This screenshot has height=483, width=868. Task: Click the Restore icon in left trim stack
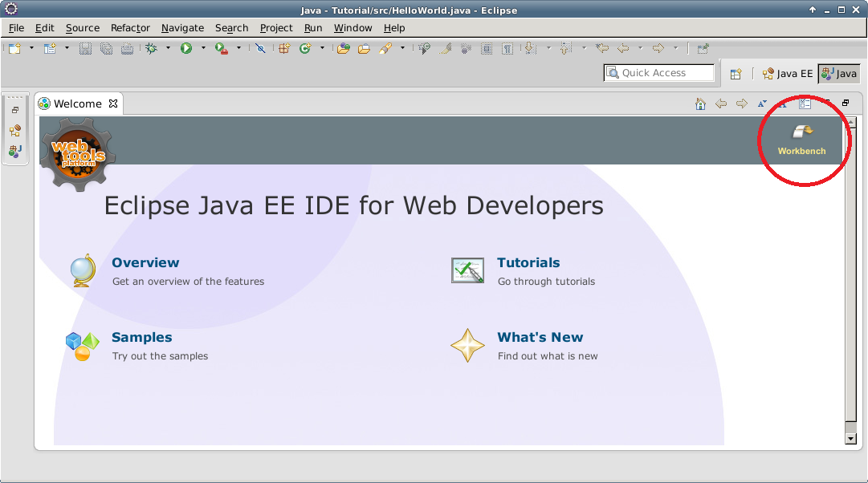(15, 110)
